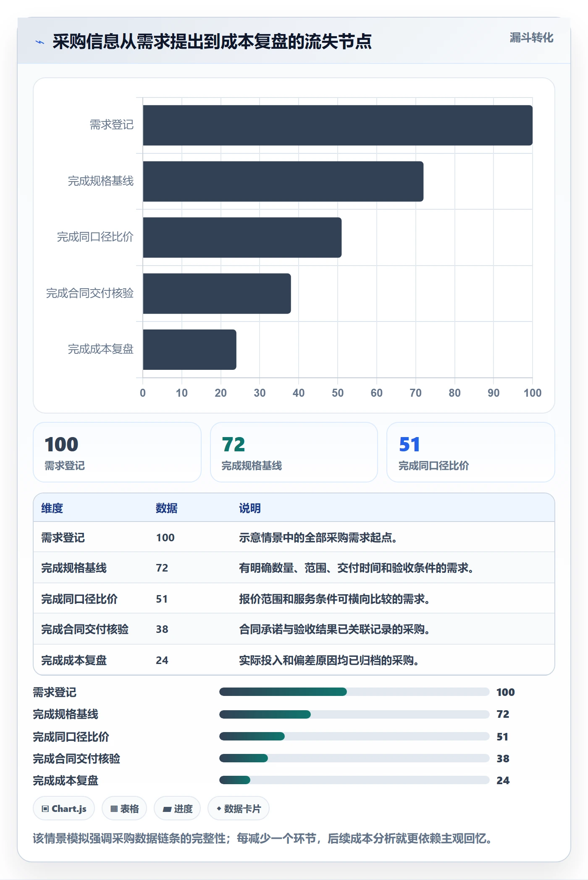
Task: Click the description starting with 合同承诺与验收结果
Action: click(334, 629)
